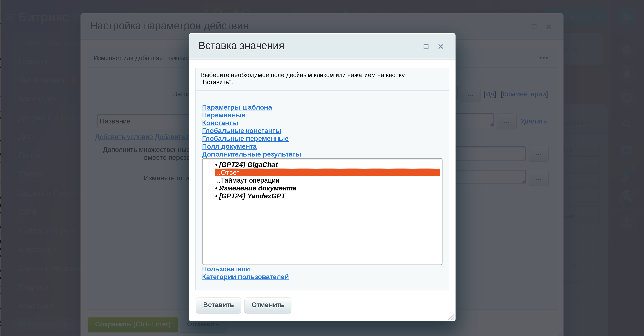Close the Настройка параметров действия window

pyautogui.click(x=549, y=27)
